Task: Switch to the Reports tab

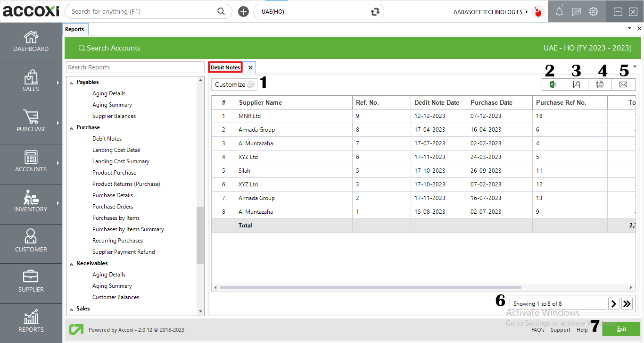Action: 75,29
